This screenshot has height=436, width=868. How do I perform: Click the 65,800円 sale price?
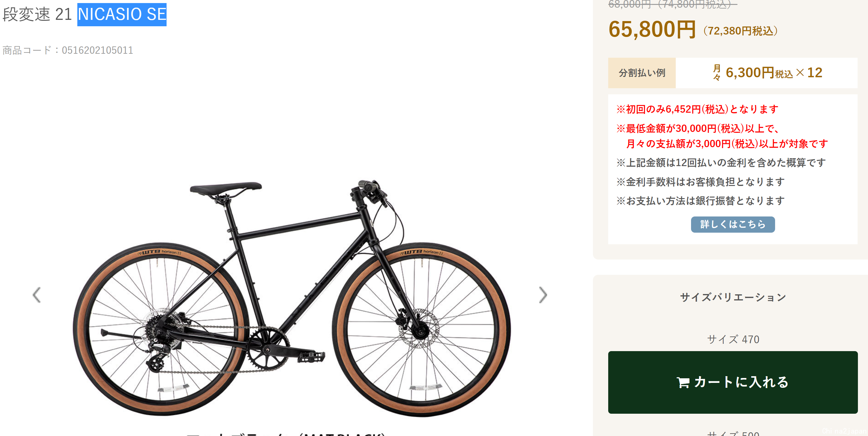[652, 29]
